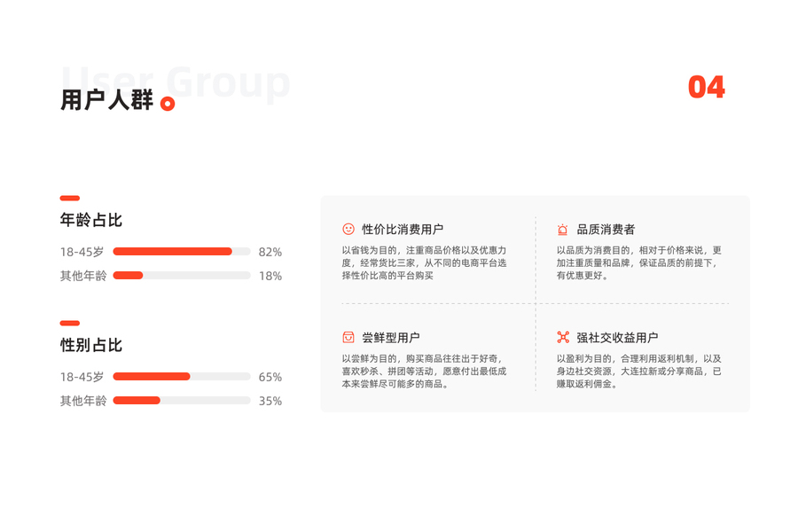Select the 年龄占比 heading
This screenshot has width=798, height=532.
[91, 220]
